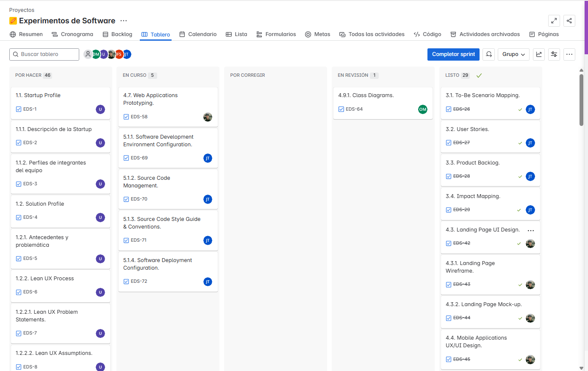588x371 pixels.
Task: Open the Proyectos breadcrumb link
Action: (x=22, y=10)
